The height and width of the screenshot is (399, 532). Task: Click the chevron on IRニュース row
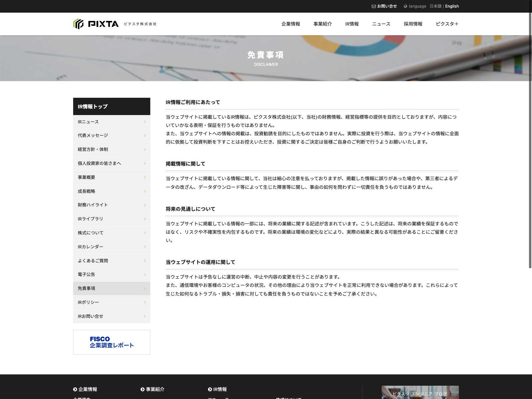145,122
